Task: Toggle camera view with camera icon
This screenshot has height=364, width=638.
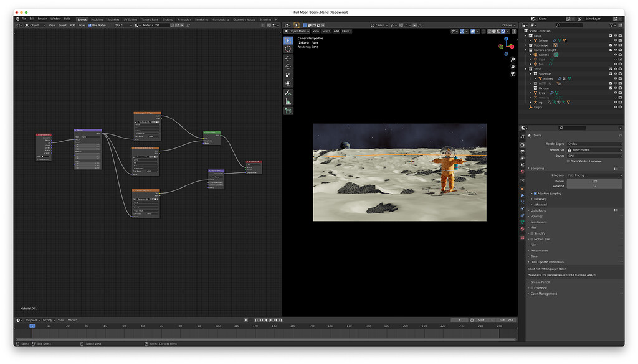Action: 513,73
